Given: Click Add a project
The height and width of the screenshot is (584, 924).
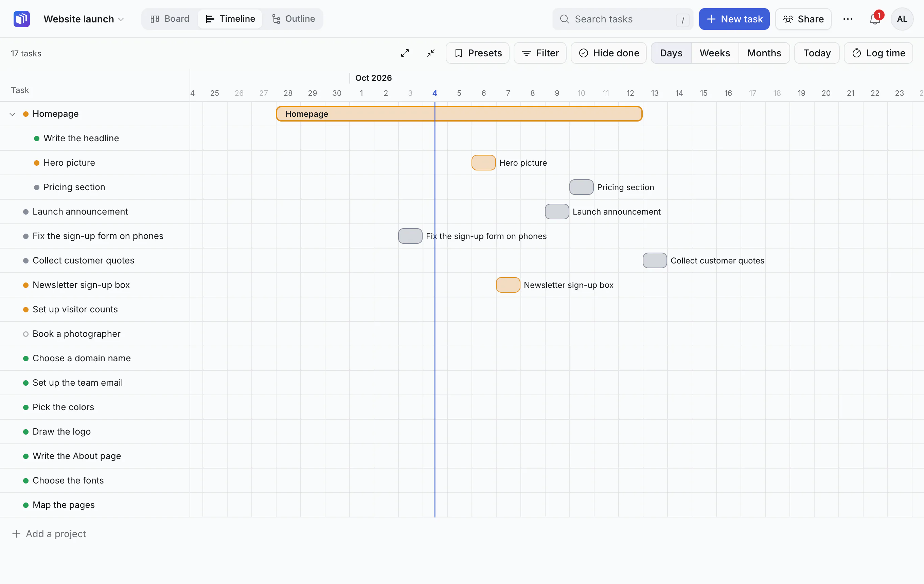Looking at the screenshot, I should click(x=49, y=534).
